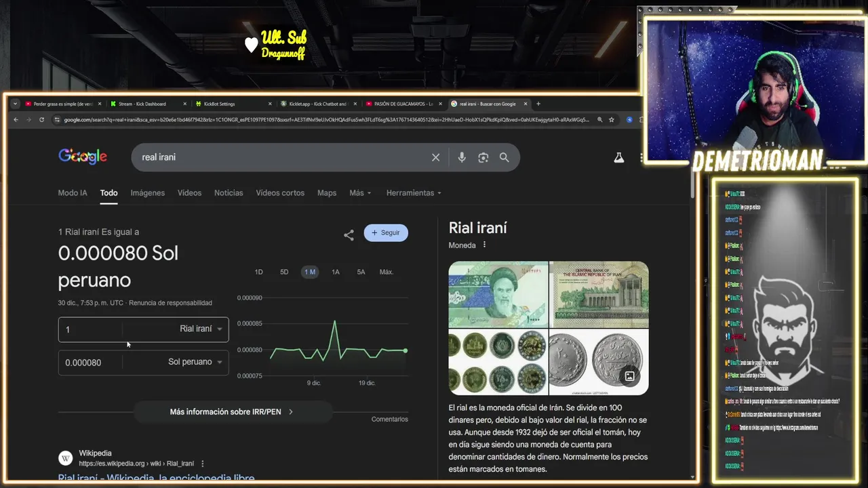Submit search with magnifying glass icon
Screen dimensions: 868x488
pos(504,157)
